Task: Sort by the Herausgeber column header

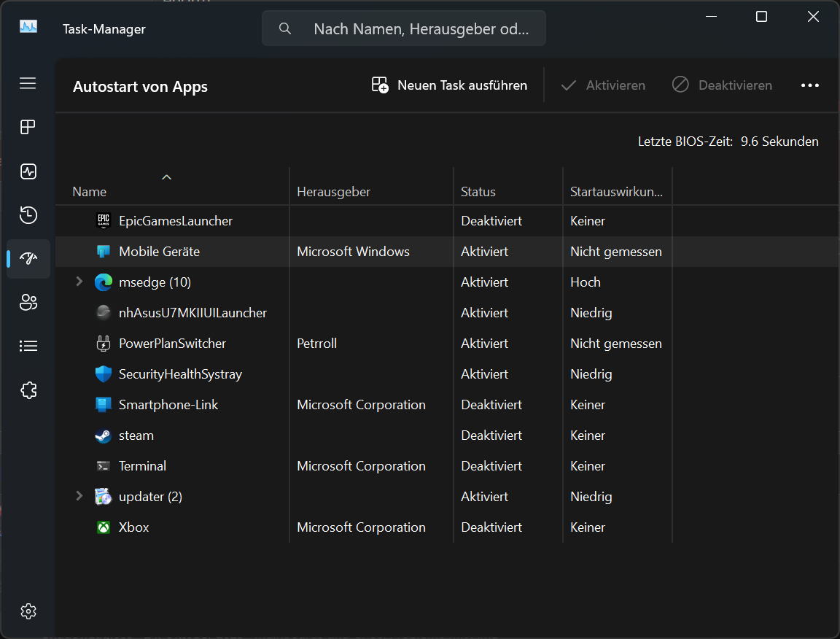Action: pyautogui.click(x=334, y=192)
